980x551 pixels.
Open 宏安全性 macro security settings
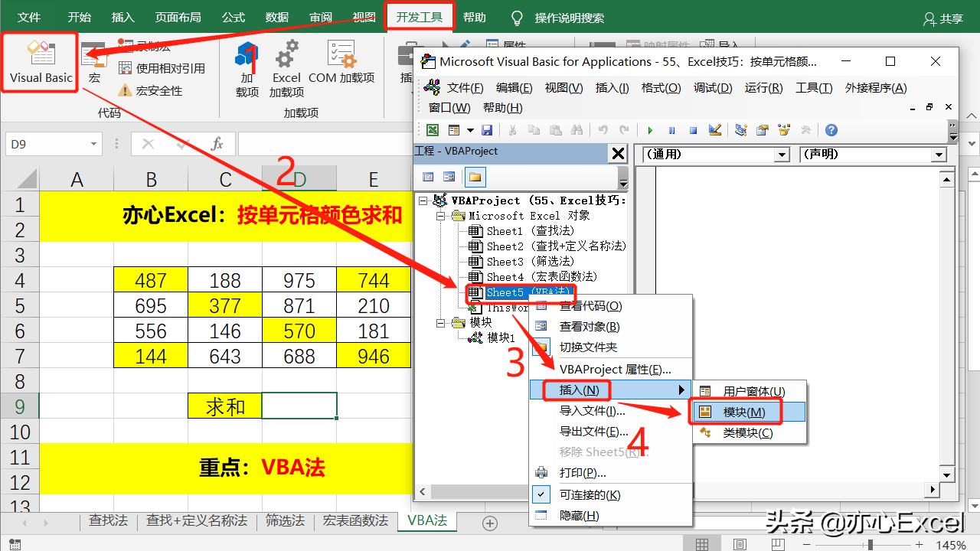(151, 90)
